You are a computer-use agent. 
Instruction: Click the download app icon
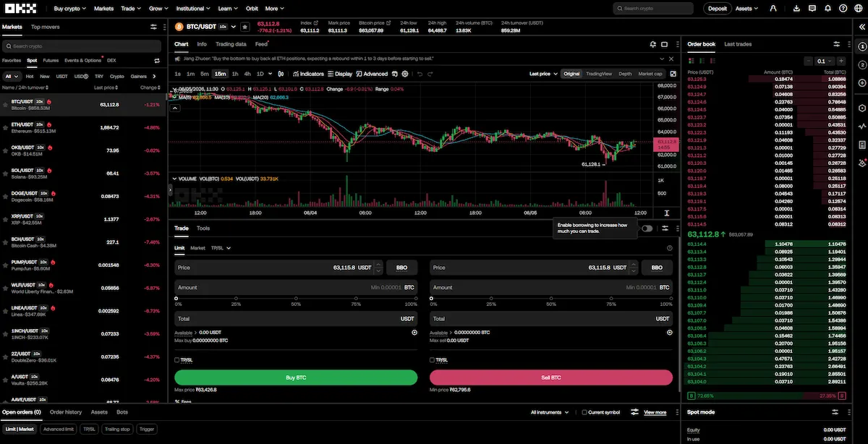pyautogui.click(x=796, y=9)
